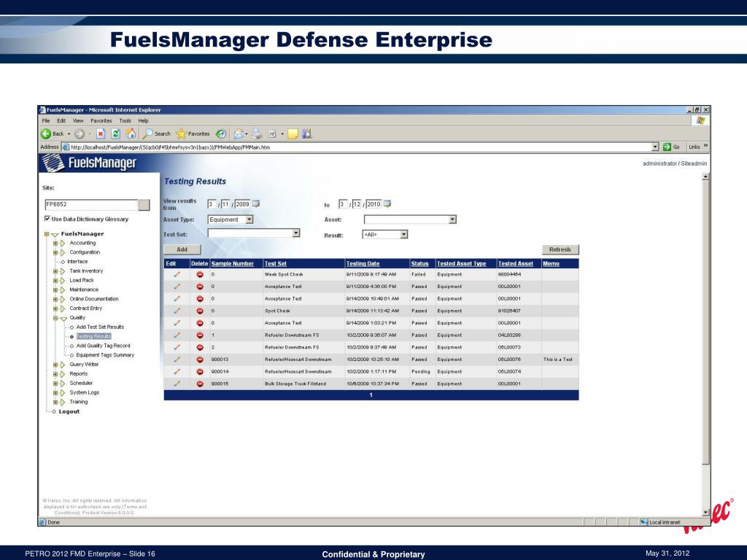Click the browser Back arrow icon
Image resolution: width=747 pixels, height=560 pixels.
[x=46, y=134]
